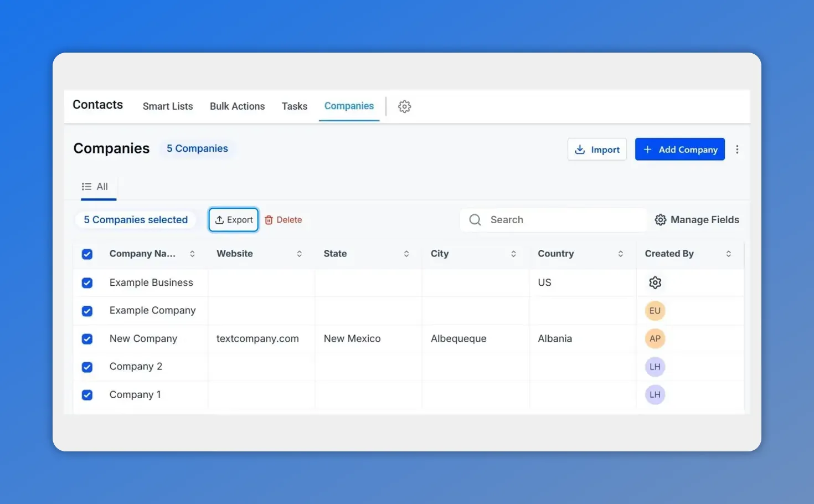Sort by the Created By column arrows
Image resolution: width=814 pixels, height=504 pixels.
coord(729,254)
